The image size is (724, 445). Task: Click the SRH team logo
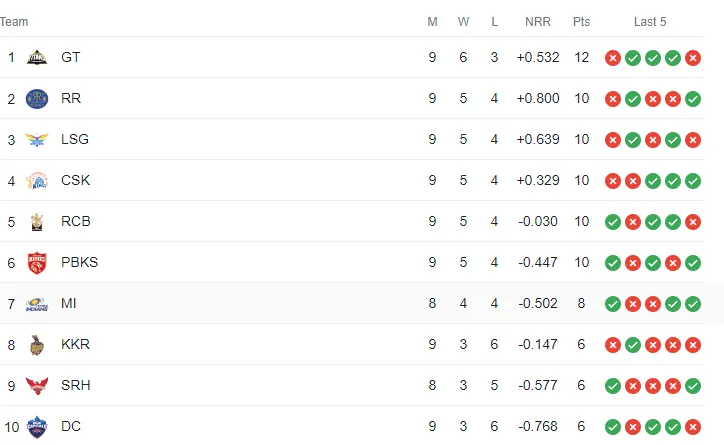(x=37, y=385)
